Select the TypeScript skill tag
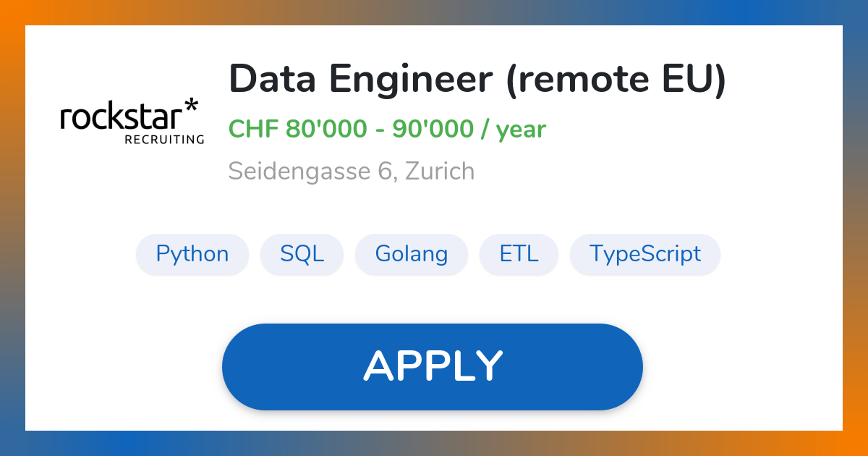This screenshot has height=456, width=868. 645,254
